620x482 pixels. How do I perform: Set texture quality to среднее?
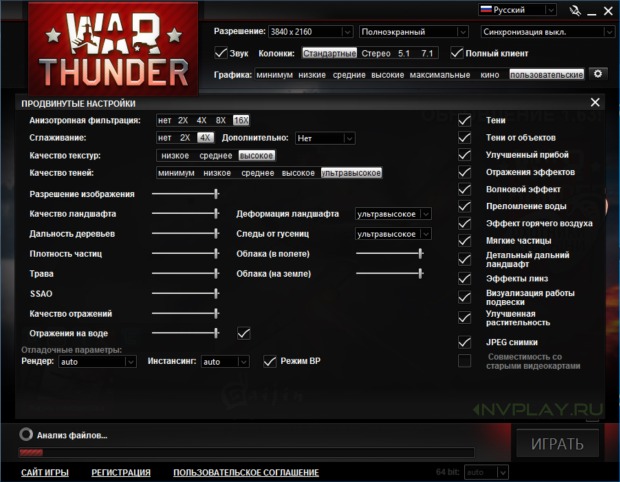[215, 155]
